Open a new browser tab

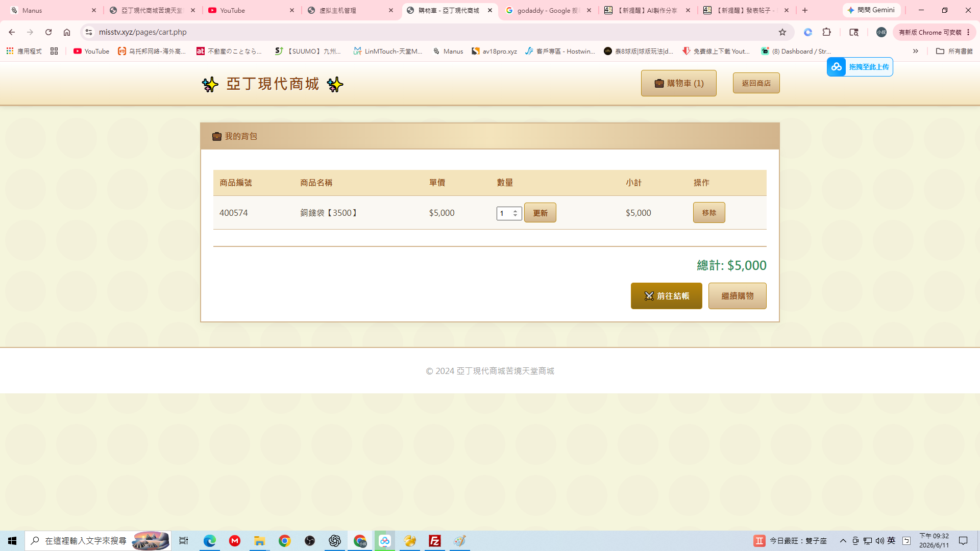pos(805,10)
